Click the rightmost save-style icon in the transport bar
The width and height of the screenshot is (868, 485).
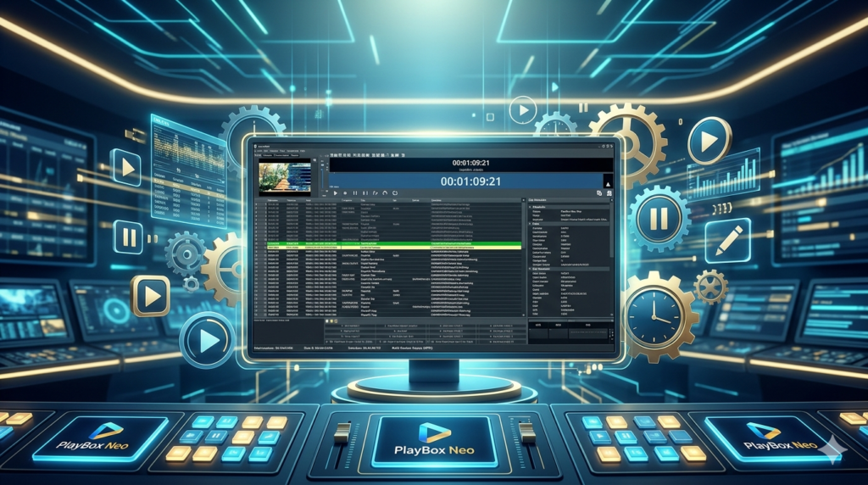[609, 193]
